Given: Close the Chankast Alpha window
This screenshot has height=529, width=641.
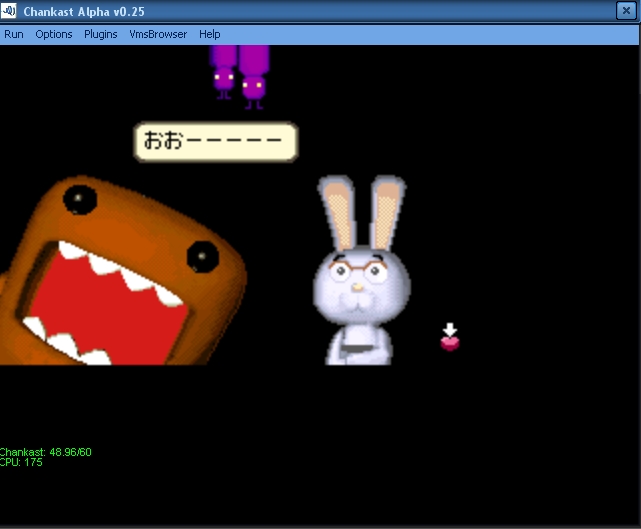Looking at the screenshot, I should coord(626,11).
